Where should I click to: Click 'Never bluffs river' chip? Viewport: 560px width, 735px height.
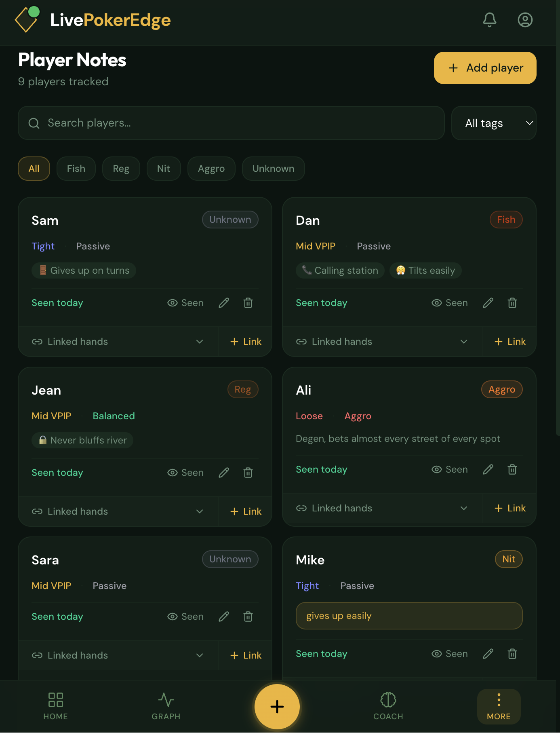[x=82, y=440]
